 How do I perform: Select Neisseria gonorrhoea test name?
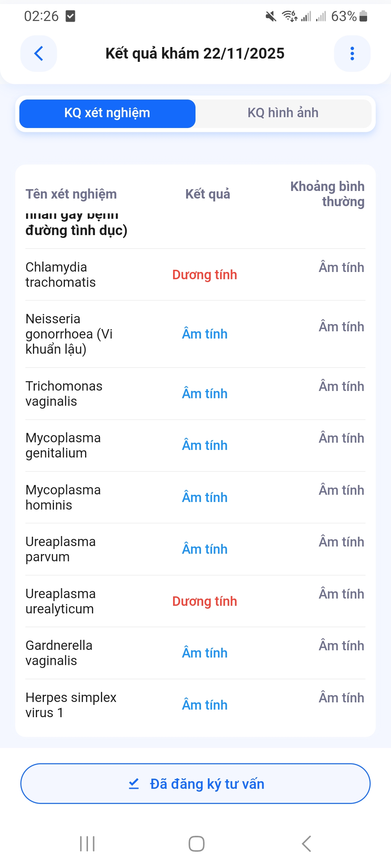tap(69, 334)
